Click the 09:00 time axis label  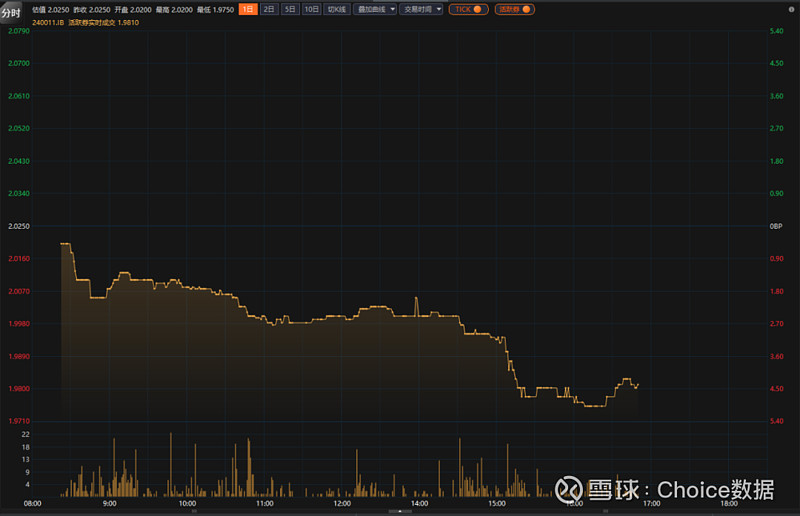(x=110, y=503)
